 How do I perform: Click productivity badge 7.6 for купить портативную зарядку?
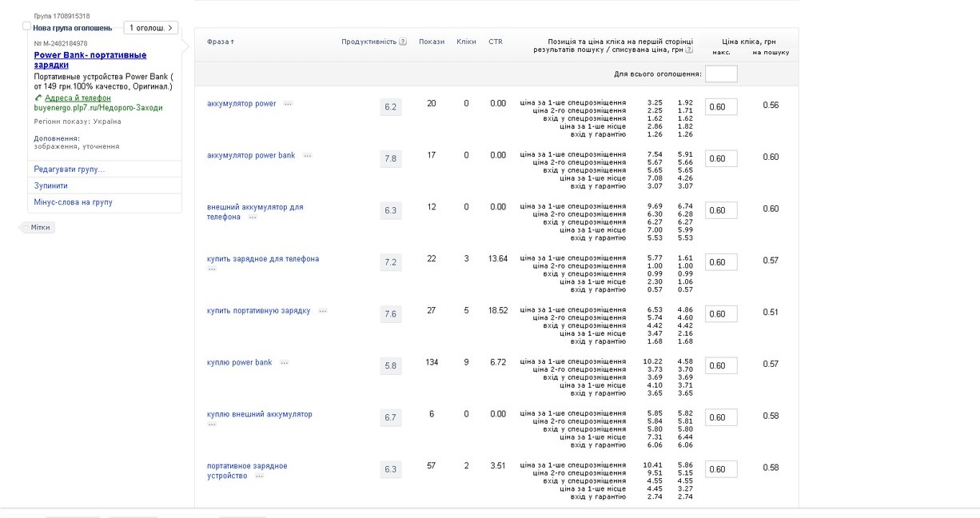(390, 314)
